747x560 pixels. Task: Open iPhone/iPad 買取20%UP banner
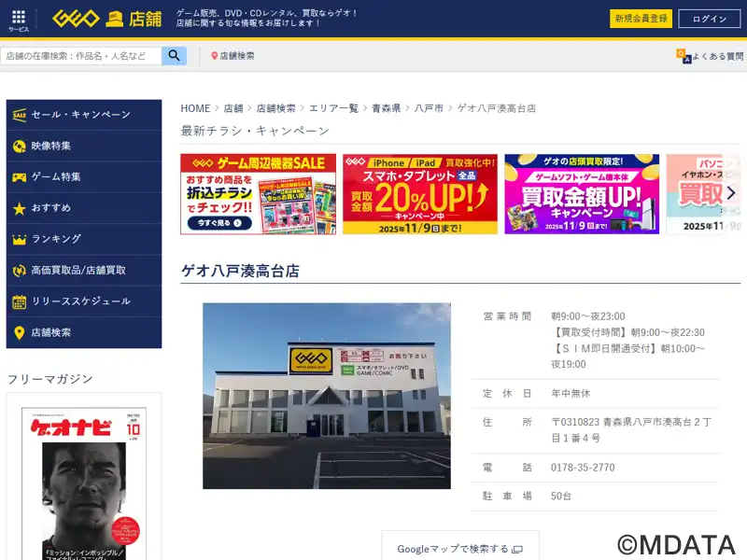point(420,194)
